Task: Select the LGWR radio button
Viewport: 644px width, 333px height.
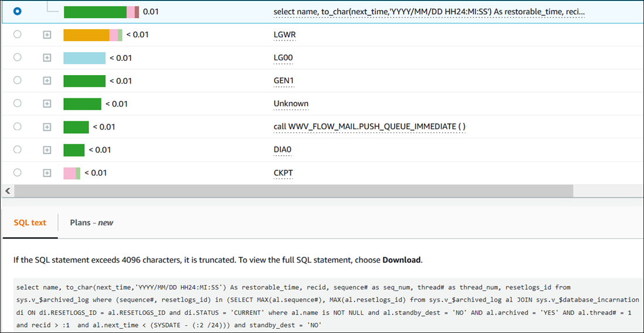Action: click(x=17, y=35)
